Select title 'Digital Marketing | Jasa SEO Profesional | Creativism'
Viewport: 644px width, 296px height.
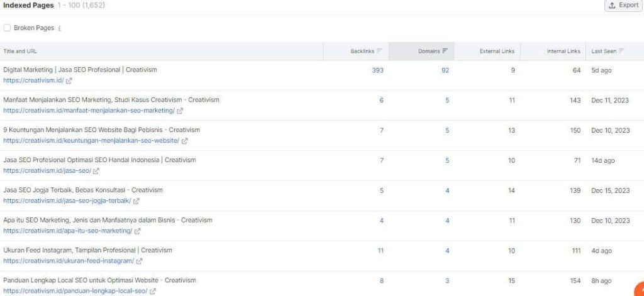(80, 70)
